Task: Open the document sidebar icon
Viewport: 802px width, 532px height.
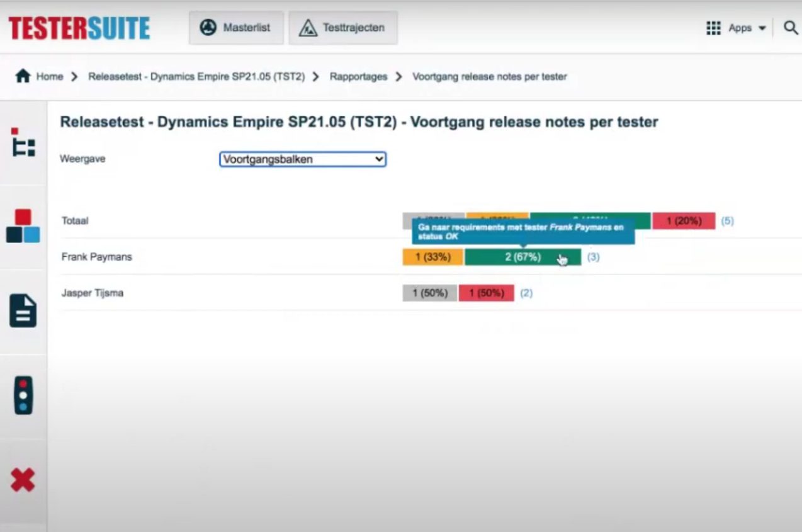Action: click(x=23, y=311)
